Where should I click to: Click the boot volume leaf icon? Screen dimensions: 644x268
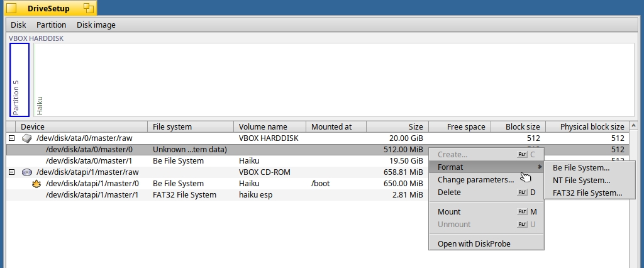tap(36, 184)
